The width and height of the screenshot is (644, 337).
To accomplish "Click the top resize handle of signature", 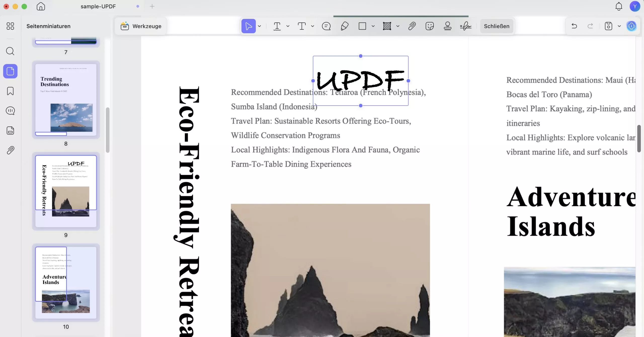I will pos(361,56).
